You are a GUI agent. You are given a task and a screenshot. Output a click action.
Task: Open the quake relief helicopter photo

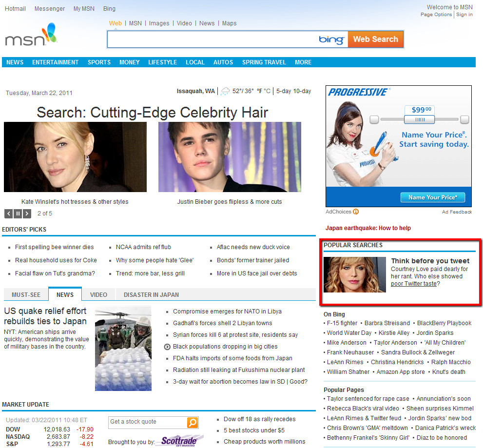coord(123,349)
